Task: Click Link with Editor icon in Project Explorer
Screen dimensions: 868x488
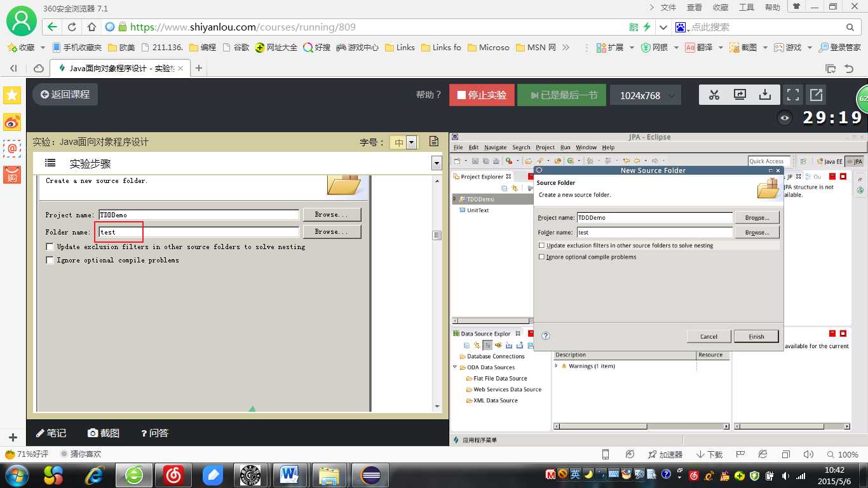Action: click(514, 188)
